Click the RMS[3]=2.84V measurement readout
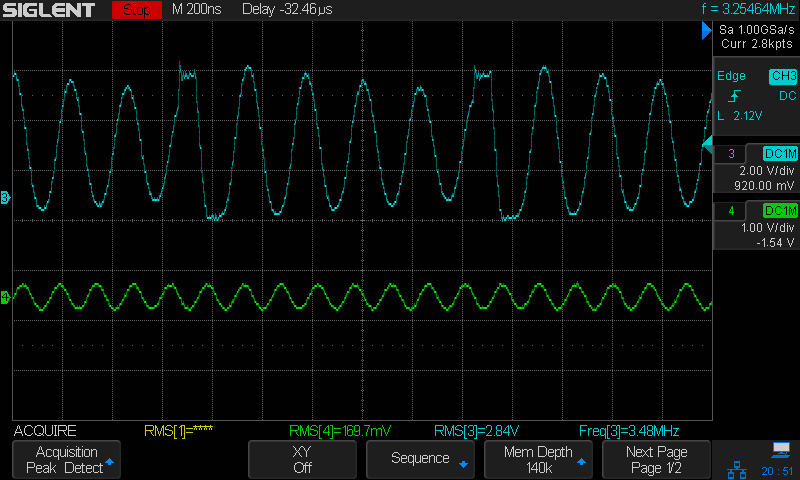Viewport: 800px width, 480px height. (x=477, y=431)
